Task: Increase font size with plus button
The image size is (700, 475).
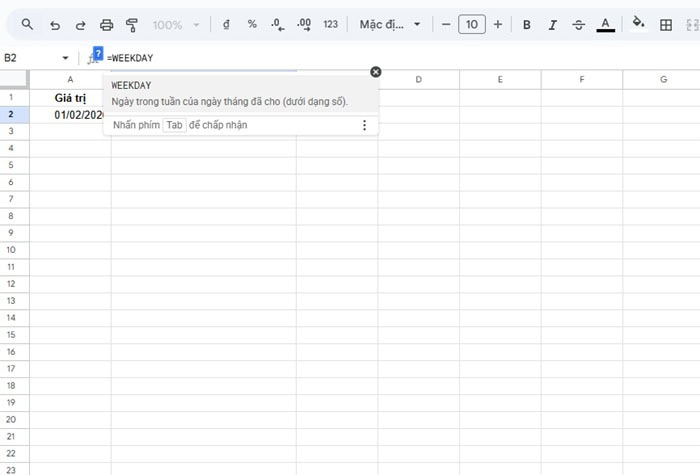Action: point(497,24)
